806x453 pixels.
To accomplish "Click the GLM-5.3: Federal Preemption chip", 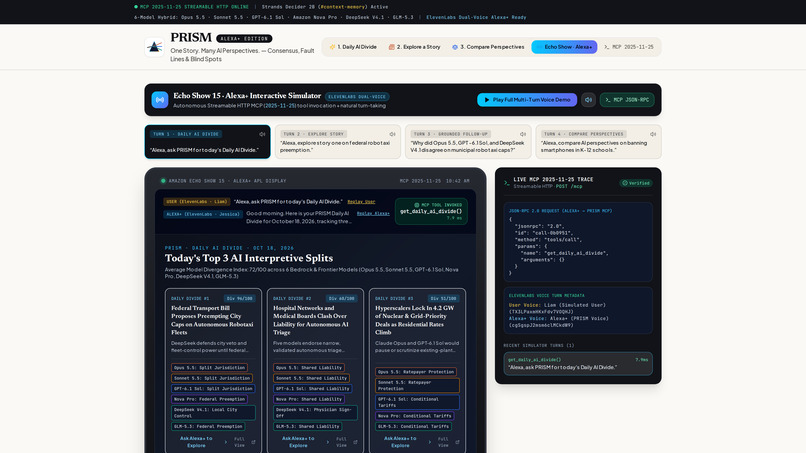I will coord(208,426).
